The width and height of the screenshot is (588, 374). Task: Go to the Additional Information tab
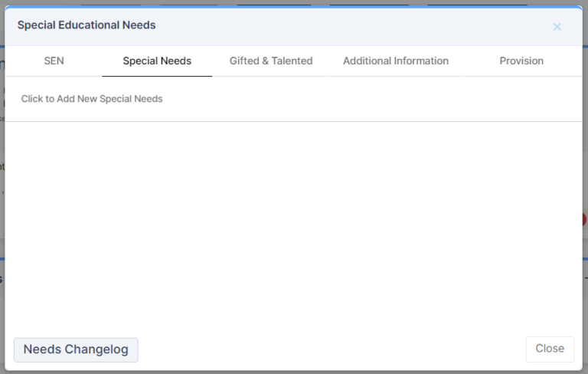(396, 61)
